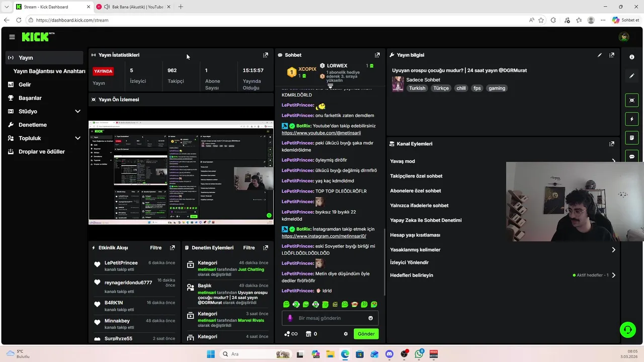Click the gaming tag chip

pos(497,88)
